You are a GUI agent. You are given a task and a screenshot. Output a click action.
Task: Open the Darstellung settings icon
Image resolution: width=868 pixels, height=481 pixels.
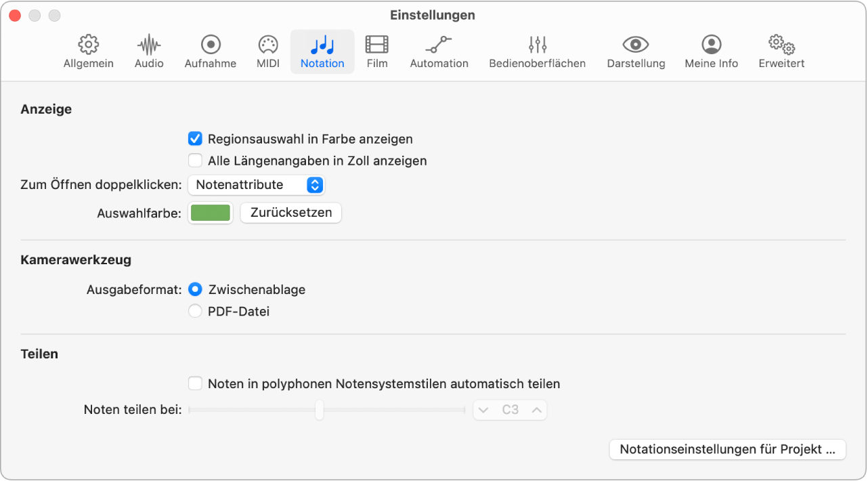click(635, 51)
